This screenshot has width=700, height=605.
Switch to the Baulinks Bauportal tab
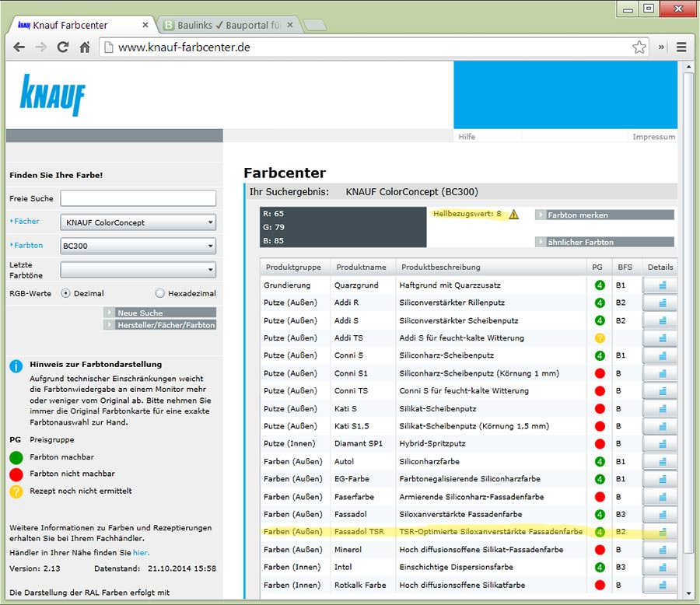pos(229,25)
